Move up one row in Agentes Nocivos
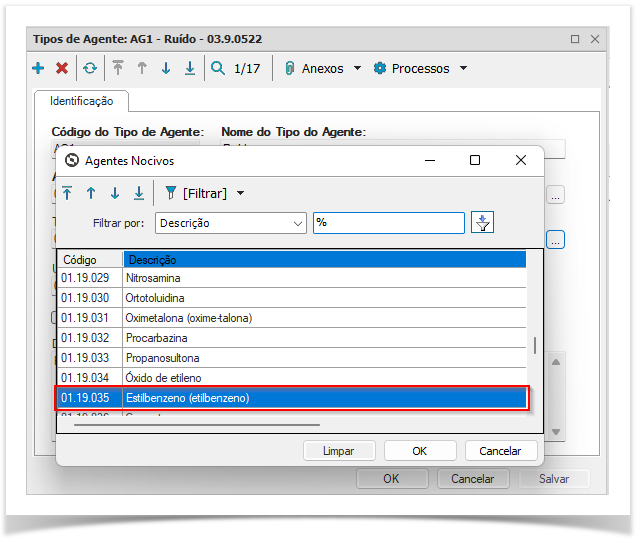 click(91, 193)
